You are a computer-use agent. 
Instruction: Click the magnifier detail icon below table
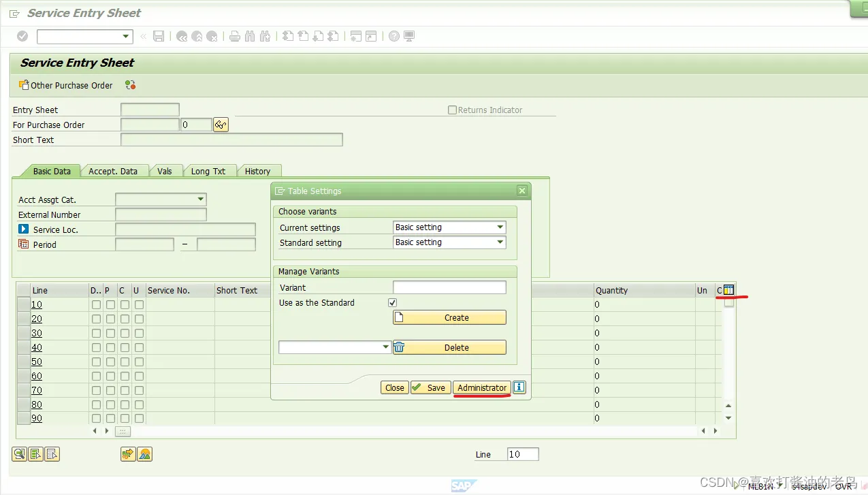pos(19,454)
